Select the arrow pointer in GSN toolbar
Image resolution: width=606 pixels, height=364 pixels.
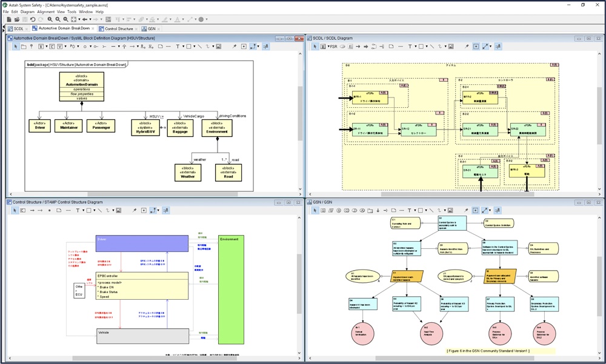click(315, 211)
